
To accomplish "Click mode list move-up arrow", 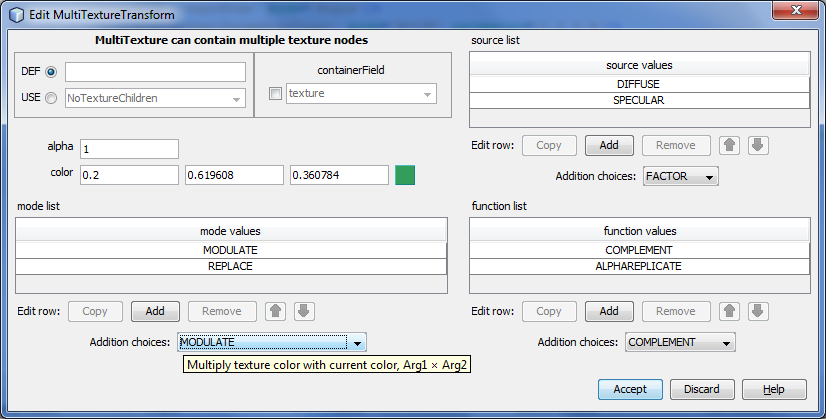I will [277, 311].
